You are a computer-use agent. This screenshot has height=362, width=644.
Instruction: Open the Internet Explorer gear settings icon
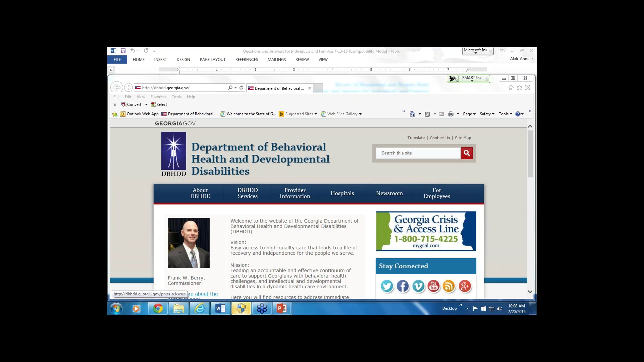coord(528,88)
